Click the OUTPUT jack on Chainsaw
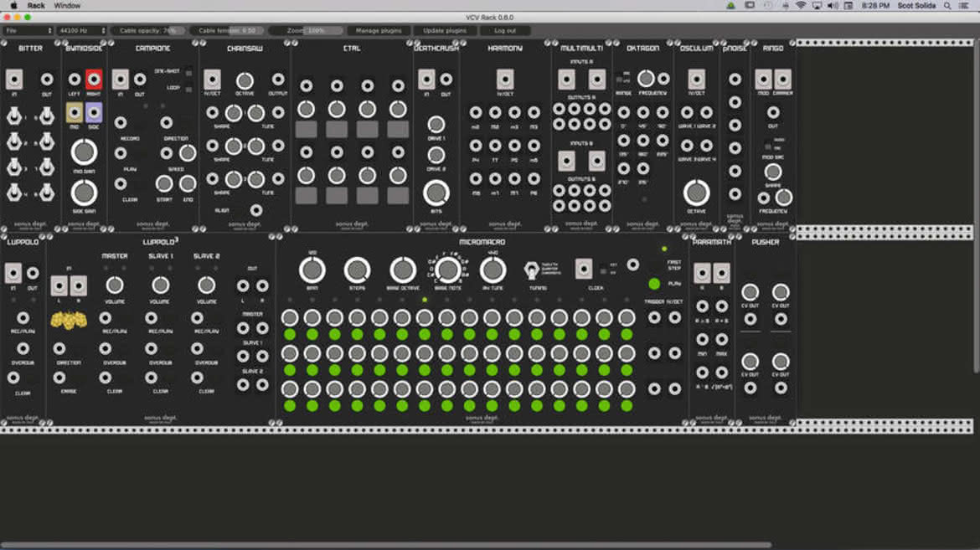This screenshot has width=980, height=550. coord(278,80)
